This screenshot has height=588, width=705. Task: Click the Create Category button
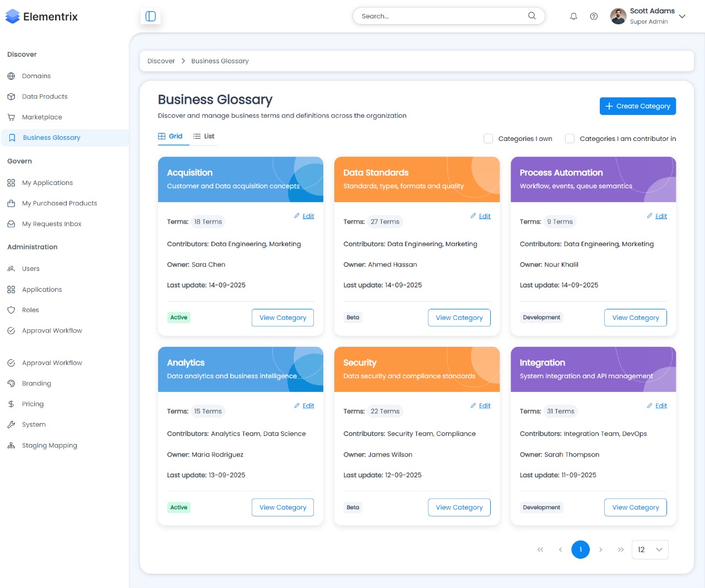[637, 106]
